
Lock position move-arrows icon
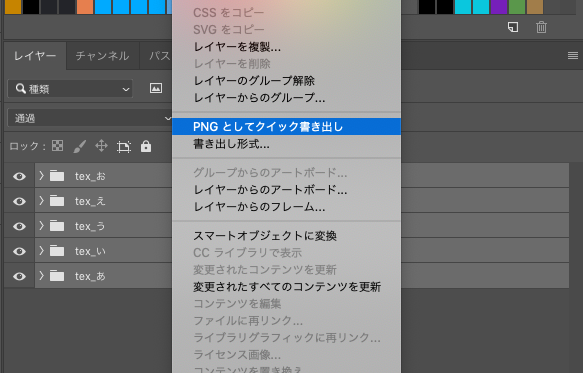click(101, 146)
